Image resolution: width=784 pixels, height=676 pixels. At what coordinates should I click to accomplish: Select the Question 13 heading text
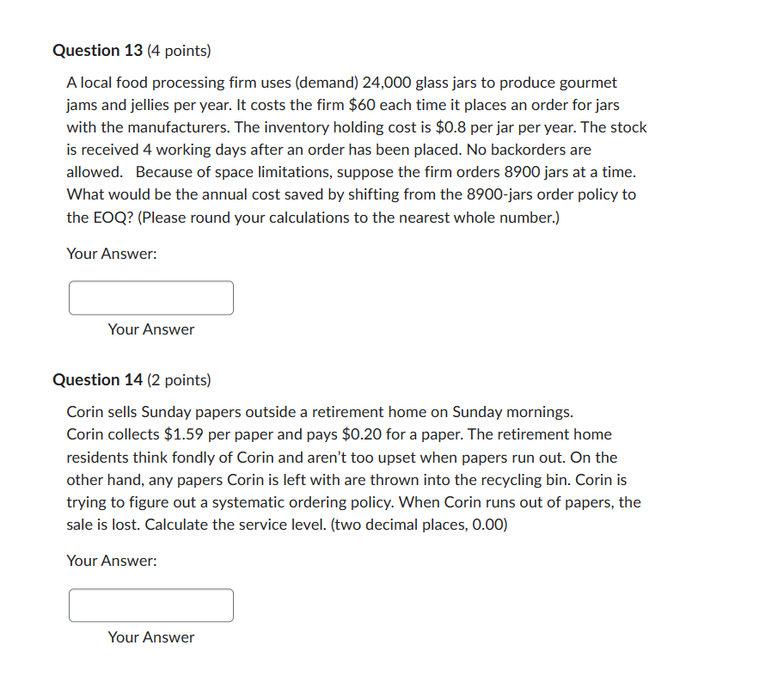click(x=97, y=50)
